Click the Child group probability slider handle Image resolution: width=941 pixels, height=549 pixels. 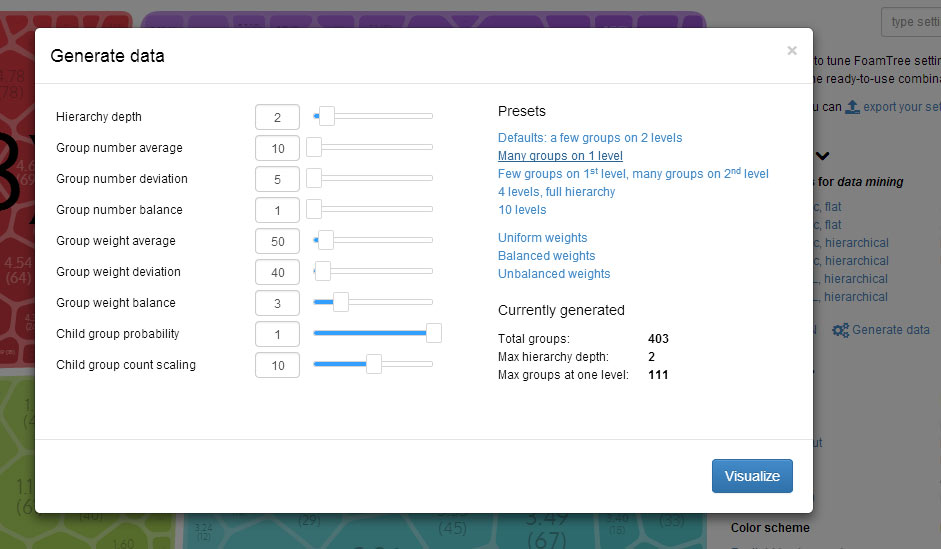433,333
